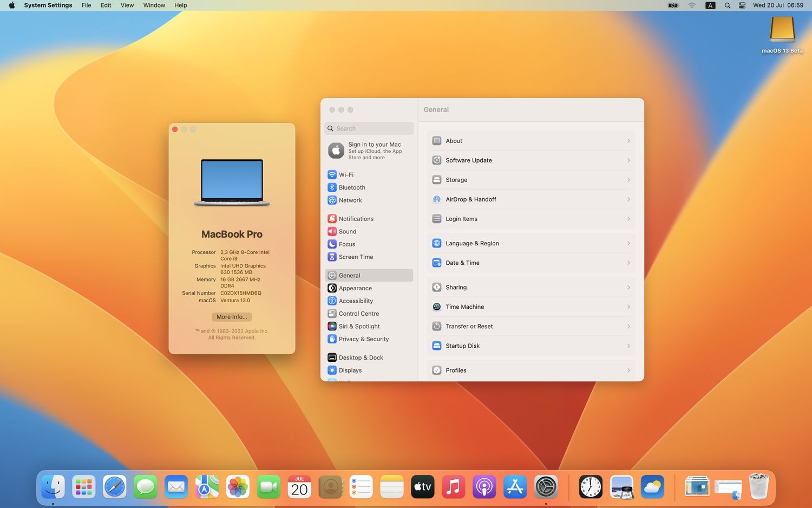Open the App Store from the Dock
The image size is (812, 508).
pyautogui.click(x=515, y=487)
